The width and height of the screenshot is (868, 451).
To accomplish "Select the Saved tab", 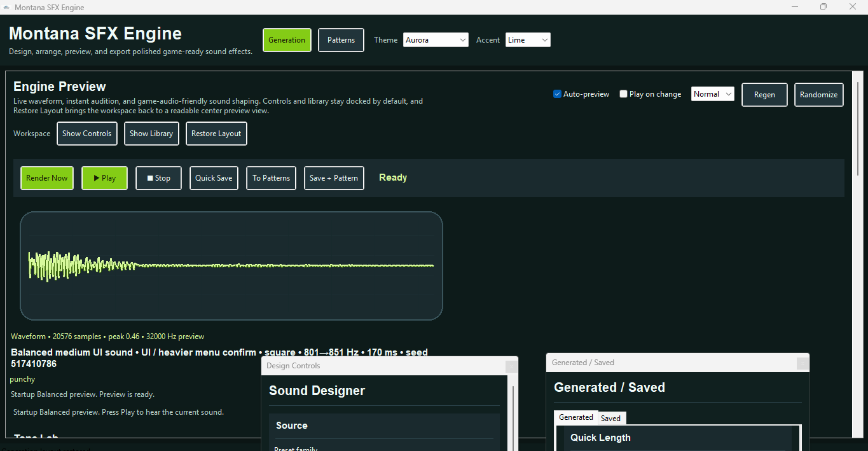I will 610,418.
